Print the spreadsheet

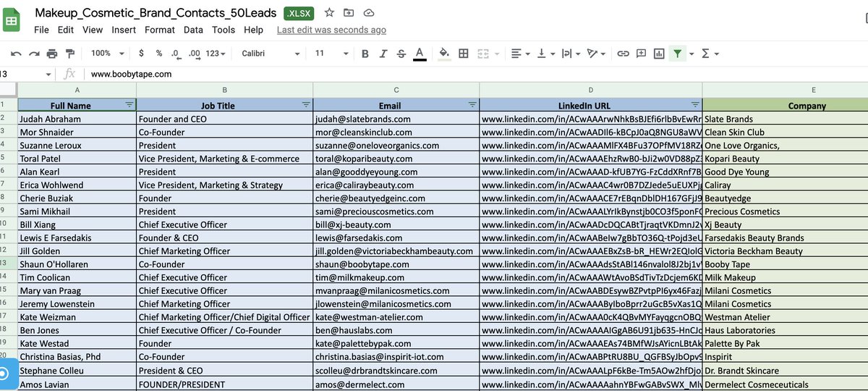[51, 54]
